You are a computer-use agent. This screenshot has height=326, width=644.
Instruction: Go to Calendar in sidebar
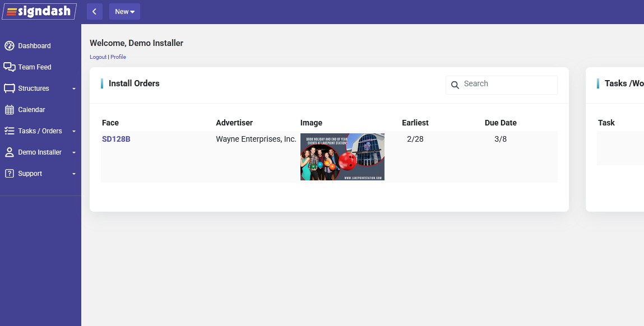[31, 110]
